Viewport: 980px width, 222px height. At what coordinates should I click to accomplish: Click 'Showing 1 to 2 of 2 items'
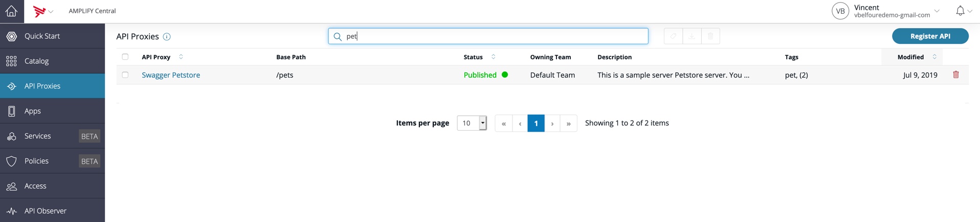[627, 123]
